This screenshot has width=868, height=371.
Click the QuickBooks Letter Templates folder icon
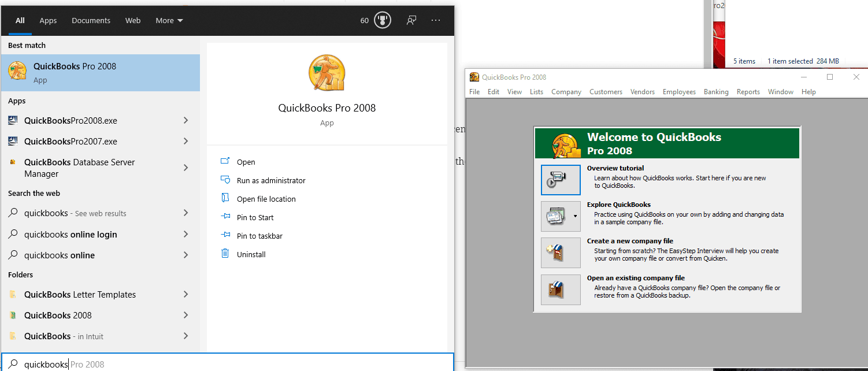[x=13, y=295]
